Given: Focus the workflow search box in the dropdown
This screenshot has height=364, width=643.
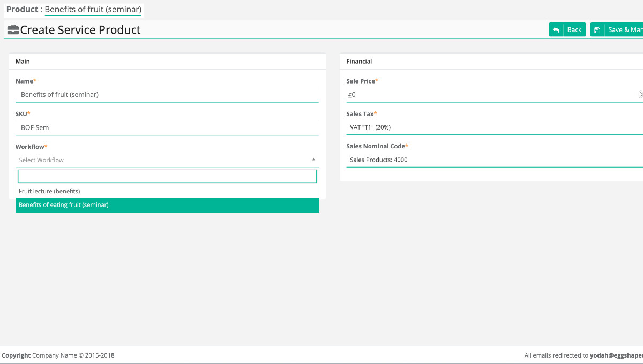Looking at the screenshot, I should click(167, 177).
